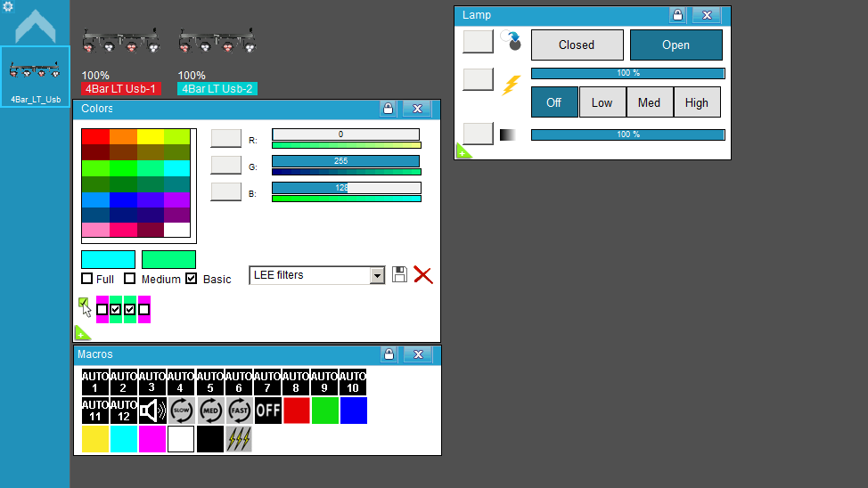The width and height of the screenshot is (868, 488).
Task: Save the current color preset
Action: click(x=399, y=274)
